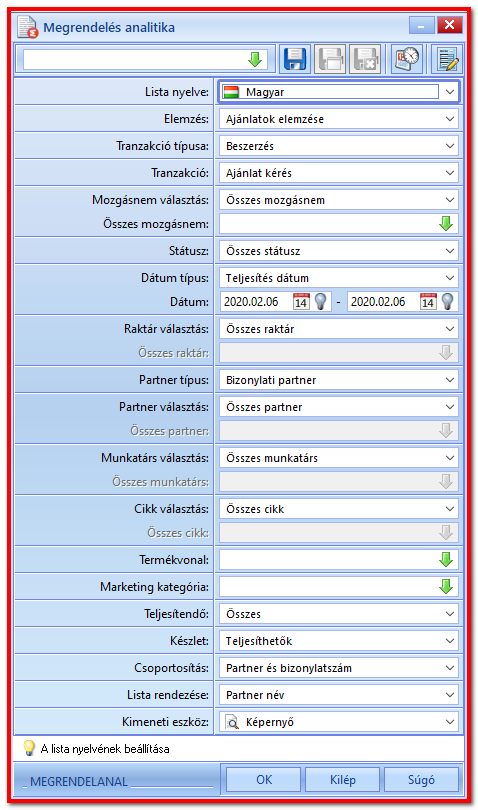
Task: Open calendar icon for the start date
Action: pos(300,301)
